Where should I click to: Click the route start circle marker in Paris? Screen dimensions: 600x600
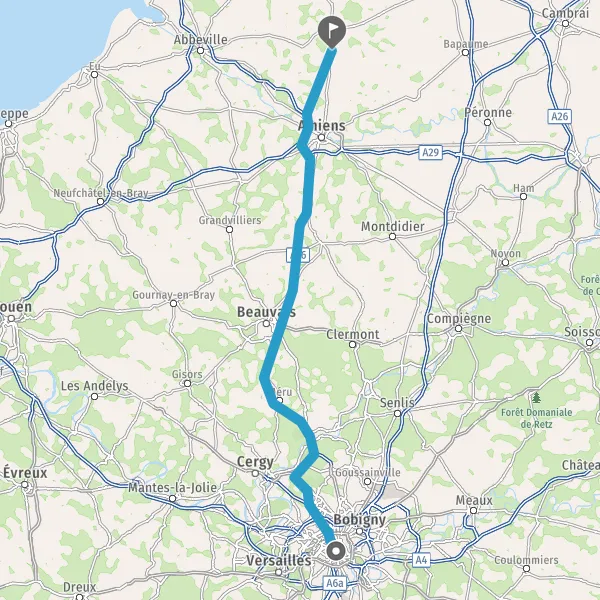(x=336, y=551)
